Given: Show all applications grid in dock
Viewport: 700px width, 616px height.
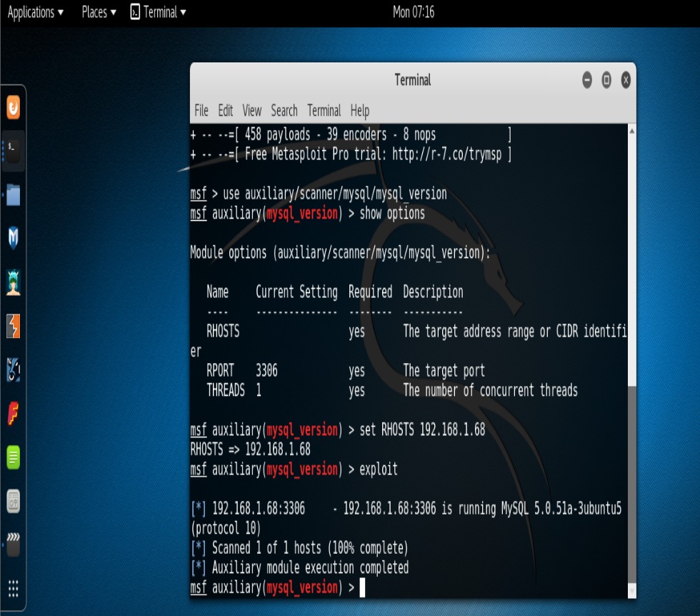Looking at the screenshot, I should pos(14,588).
